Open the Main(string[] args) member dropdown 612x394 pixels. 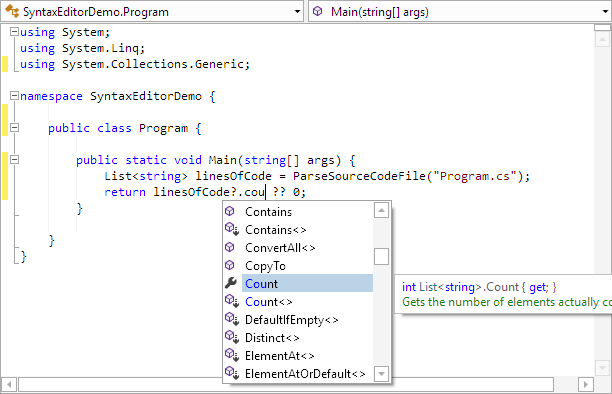[x=605, y=12]
